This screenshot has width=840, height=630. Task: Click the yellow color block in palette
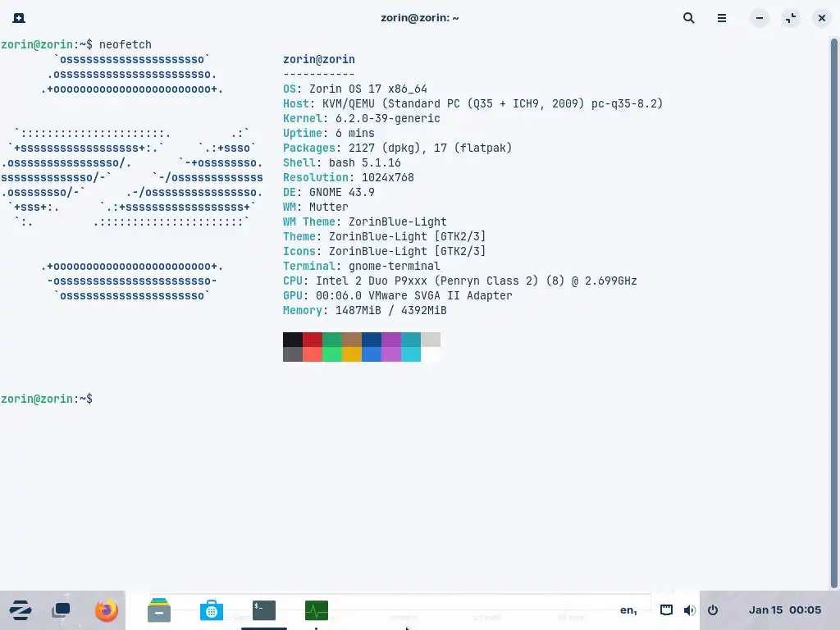(352, 354)
